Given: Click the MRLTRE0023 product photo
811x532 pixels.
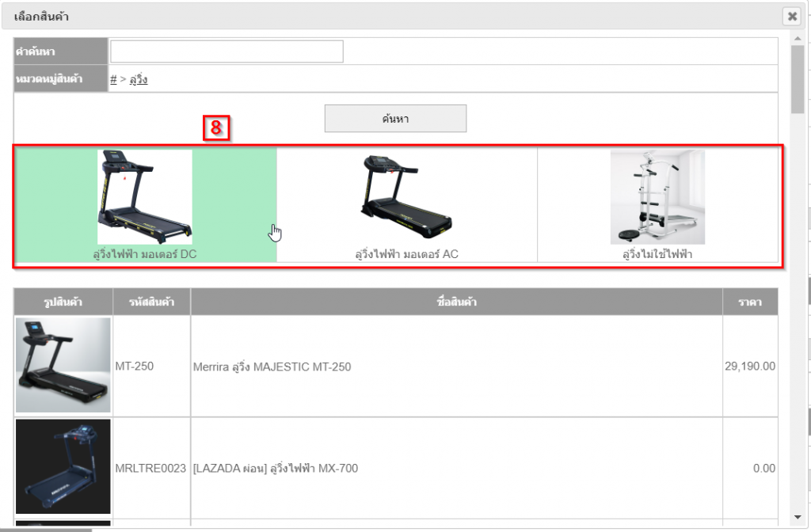Looking at the screenshot, I should [63, 467].
